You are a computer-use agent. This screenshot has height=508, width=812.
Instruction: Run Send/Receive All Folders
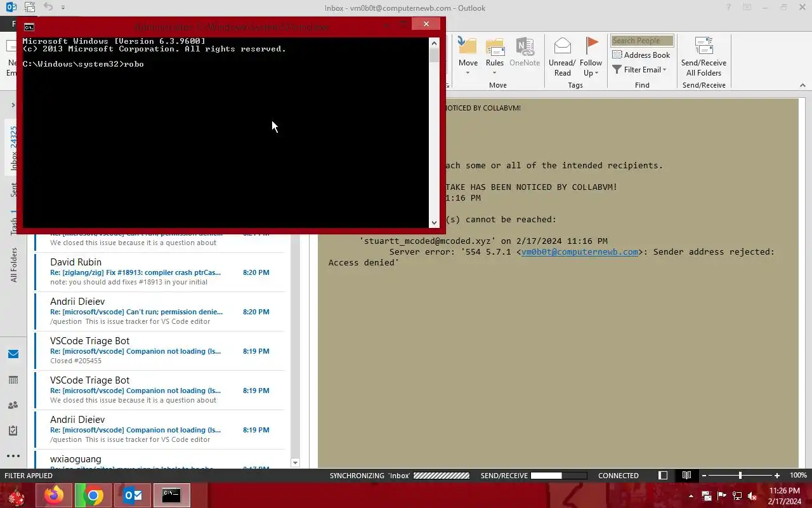[704, 57]
